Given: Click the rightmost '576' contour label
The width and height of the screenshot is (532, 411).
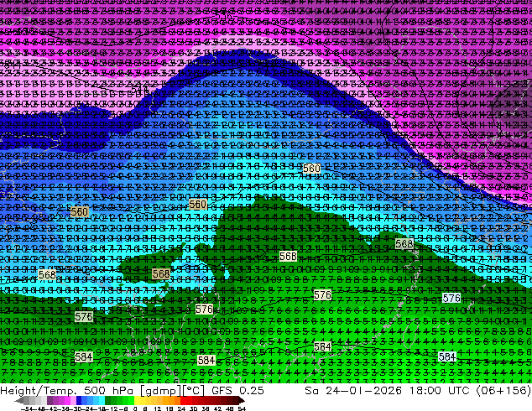Looking at the screenshot, I should (451, 298).
